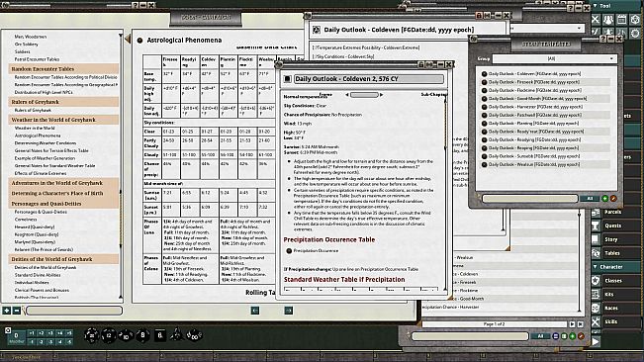Screen dimensions: 644x362
Task: Toggle the -2 modifier button
Action: point(42,341)
